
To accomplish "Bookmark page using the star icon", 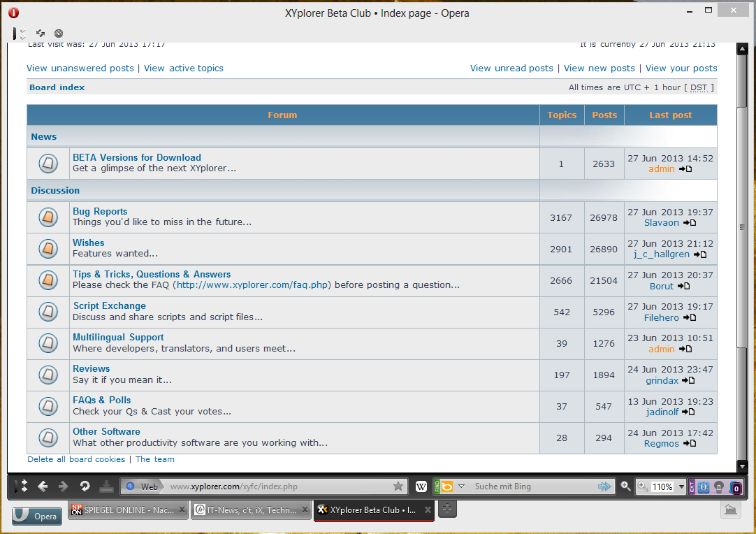I will point(398,486).
